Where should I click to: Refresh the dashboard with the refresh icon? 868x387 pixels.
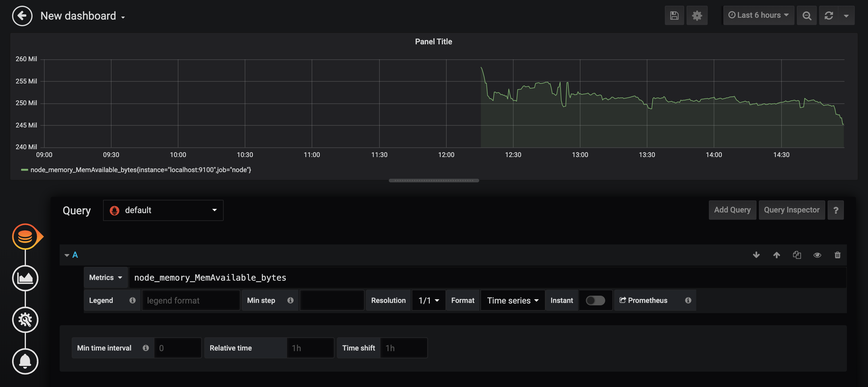[x=829, y=15]
